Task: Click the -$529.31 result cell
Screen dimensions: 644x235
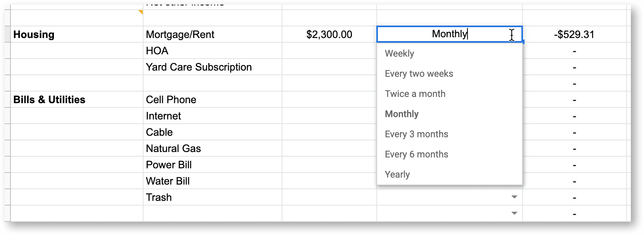Action: coord(574,35)
